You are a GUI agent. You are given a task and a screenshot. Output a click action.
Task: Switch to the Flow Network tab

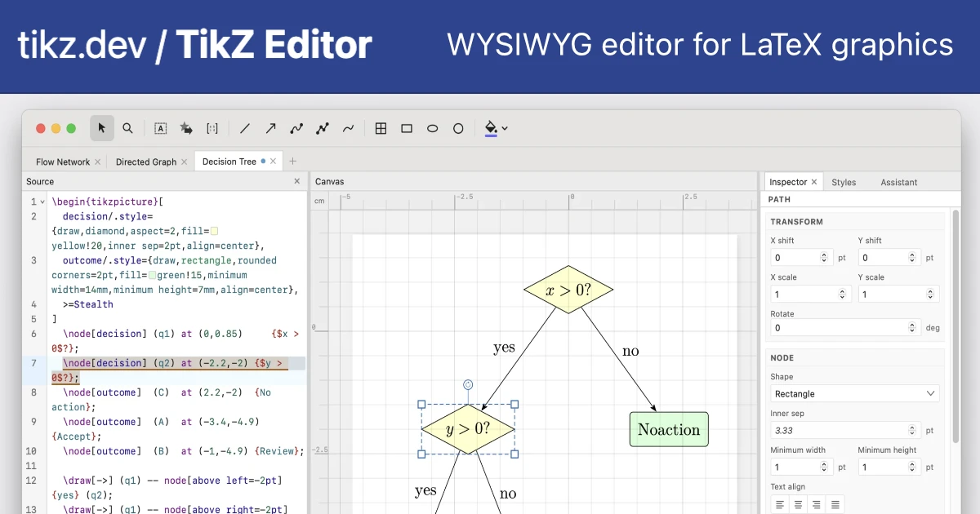point(63,162)
